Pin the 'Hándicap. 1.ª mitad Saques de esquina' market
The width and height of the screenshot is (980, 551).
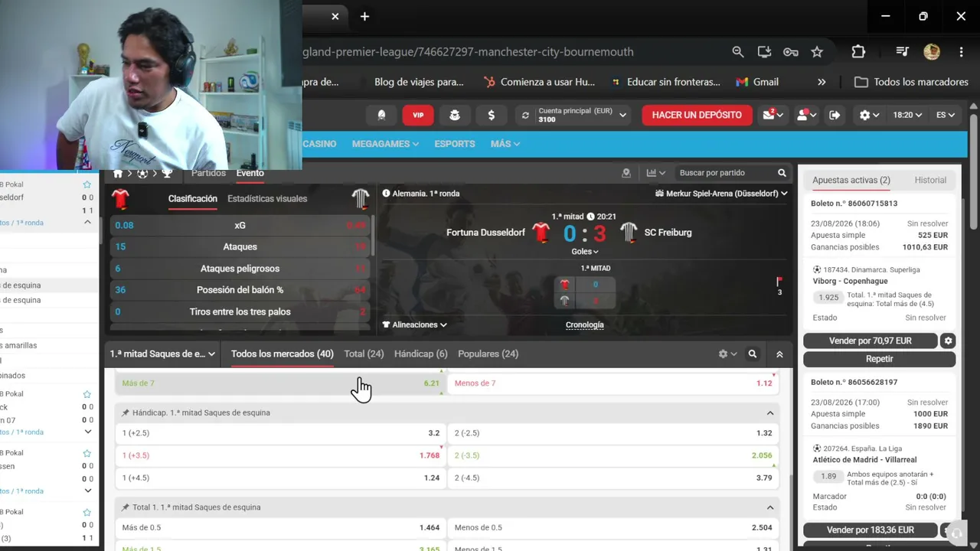[126, 413]
